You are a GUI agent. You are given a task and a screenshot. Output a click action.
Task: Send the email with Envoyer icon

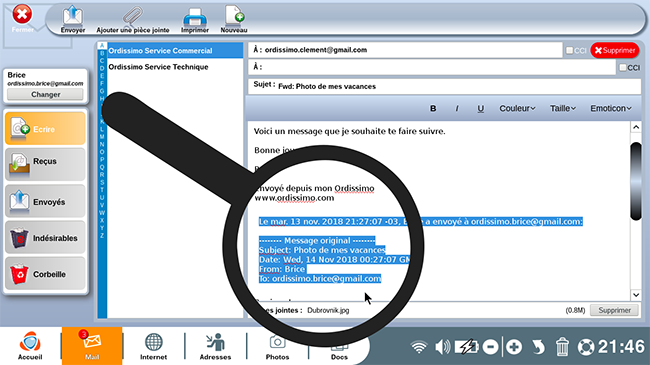click(x=73, y=19)
